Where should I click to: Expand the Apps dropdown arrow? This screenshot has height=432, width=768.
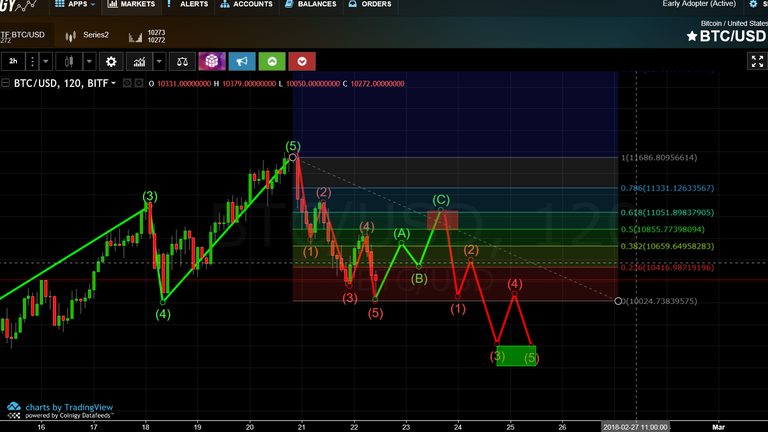click(x=93, y=4)
